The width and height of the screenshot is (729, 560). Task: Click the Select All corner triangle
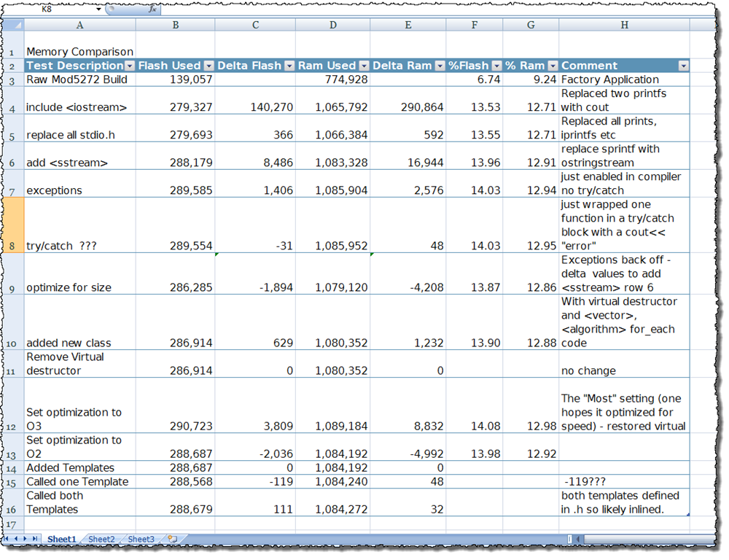13,25
